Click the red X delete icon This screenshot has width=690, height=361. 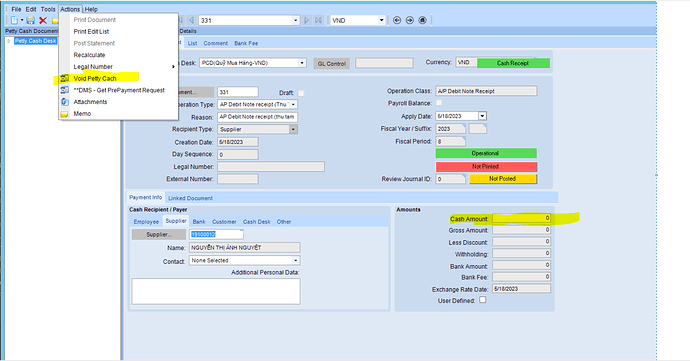click(x=43, y=20)
